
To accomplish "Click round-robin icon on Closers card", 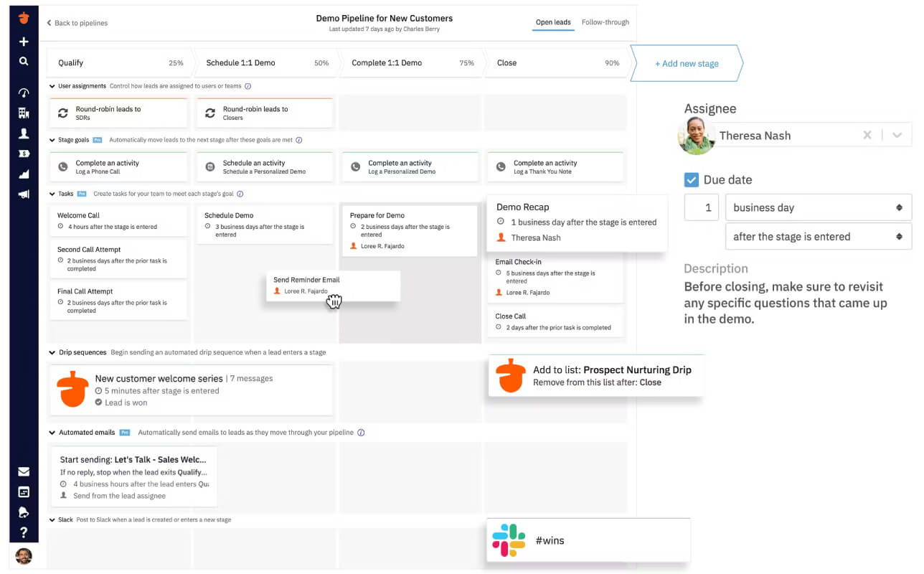I will point(210,113).
